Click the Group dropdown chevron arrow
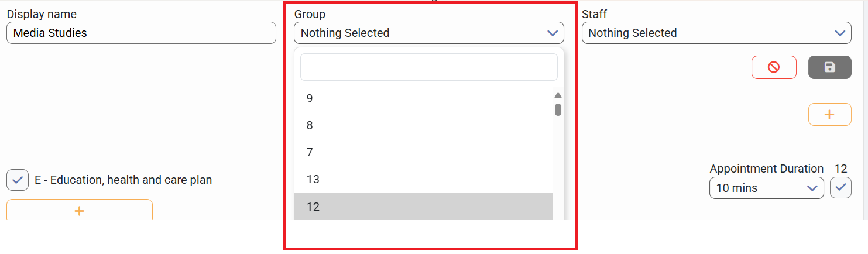Screen dimensions: 868x254 [x=552, y=33]
